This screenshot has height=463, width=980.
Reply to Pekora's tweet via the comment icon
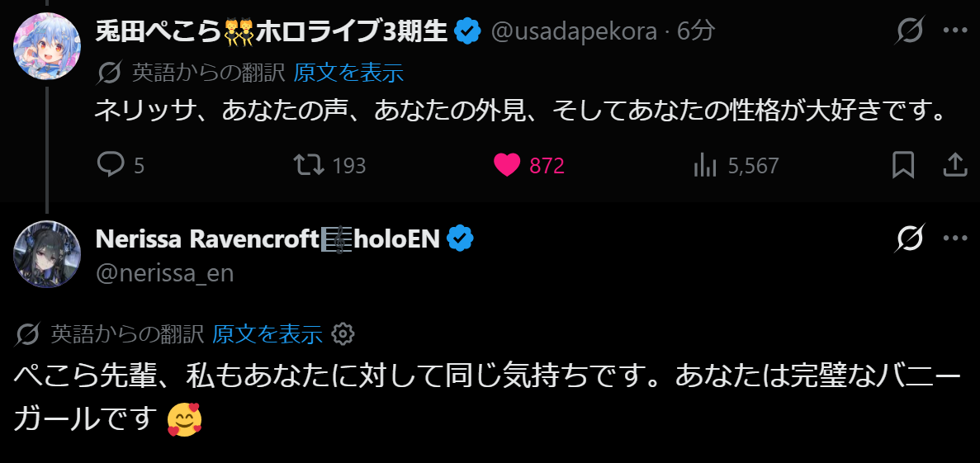click(110, 165)
